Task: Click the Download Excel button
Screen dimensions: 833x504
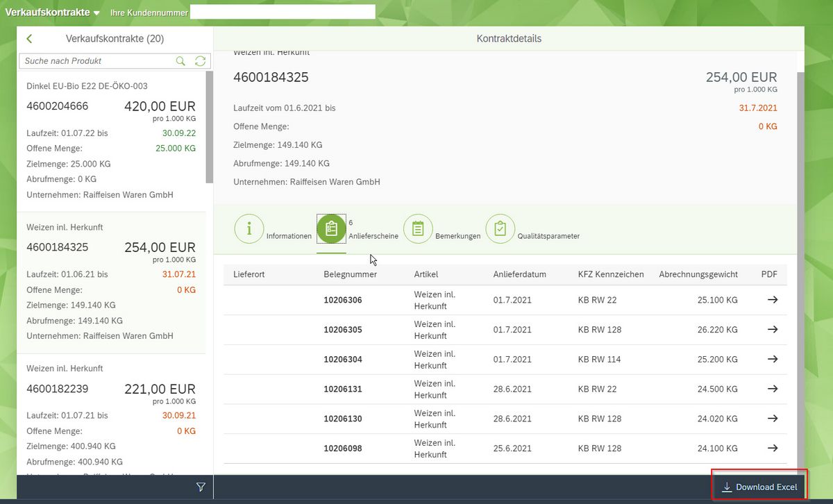Action: point(759,487)
